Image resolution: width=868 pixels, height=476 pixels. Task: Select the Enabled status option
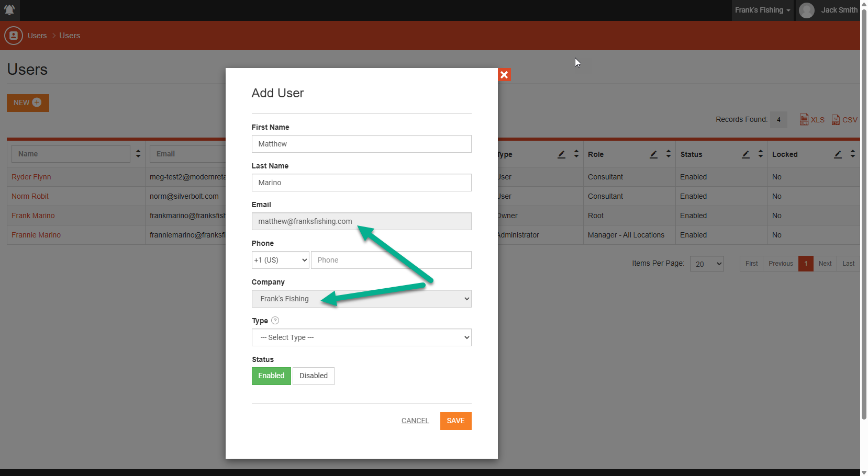tap(271, 376)
